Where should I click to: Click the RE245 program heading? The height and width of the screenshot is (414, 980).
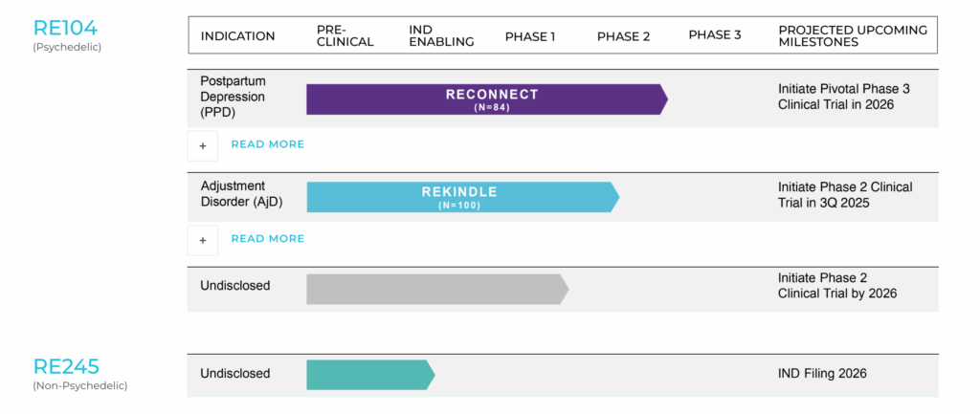[66, 366]
